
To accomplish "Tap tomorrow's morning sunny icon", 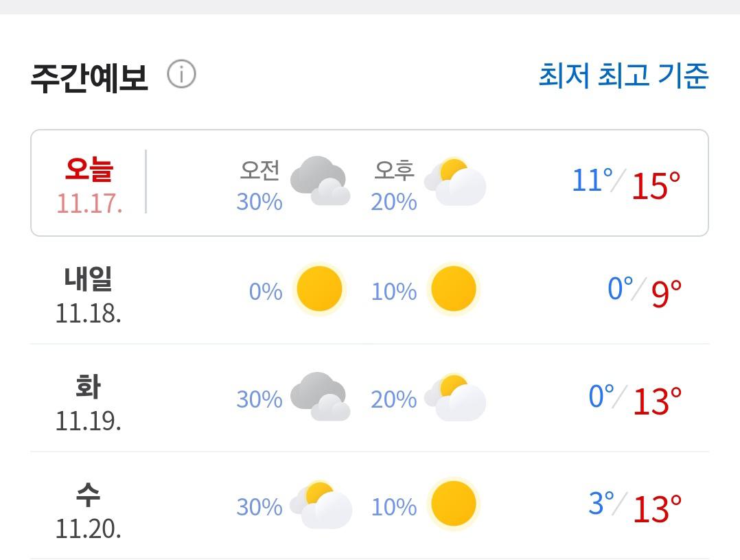I will point(319,288).
